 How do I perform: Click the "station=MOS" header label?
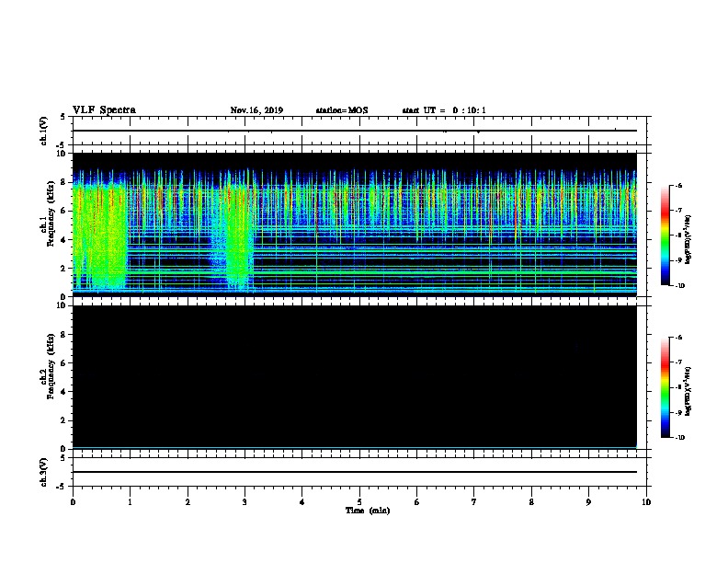point(342,110)
